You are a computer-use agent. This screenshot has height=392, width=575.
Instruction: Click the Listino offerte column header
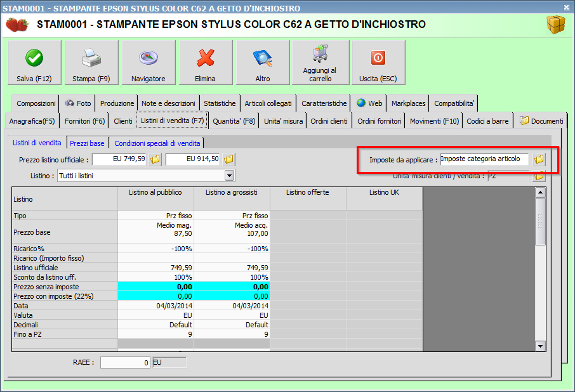click(x=308, y=199)
